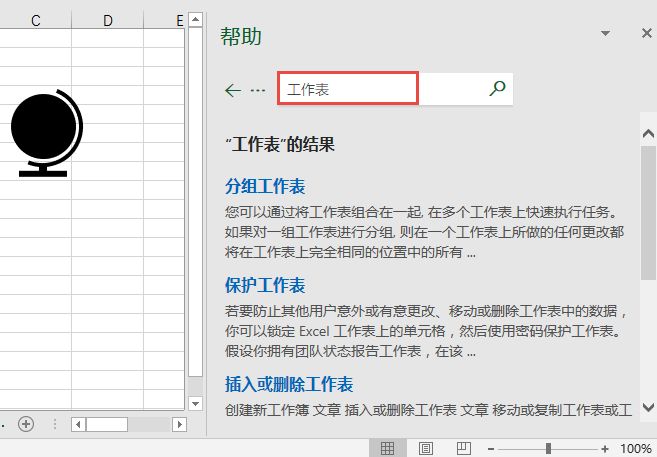The image size is (657, 457).
Task: Open the Help pane options dropdown arrow
Action: (605, 34)
